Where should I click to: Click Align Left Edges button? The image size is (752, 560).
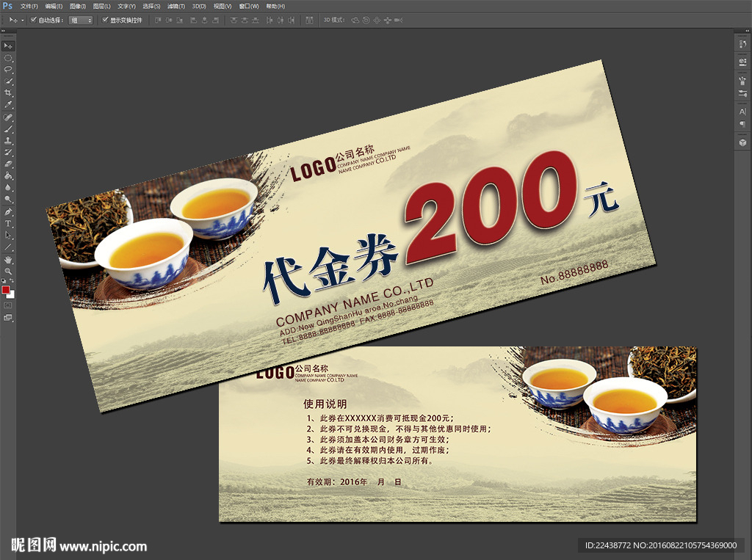click(194, 20)
